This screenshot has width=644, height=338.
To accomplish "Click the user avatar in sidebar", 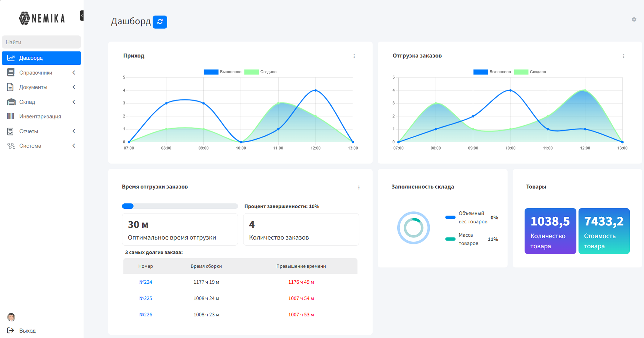I will click(x=11, y=317).
